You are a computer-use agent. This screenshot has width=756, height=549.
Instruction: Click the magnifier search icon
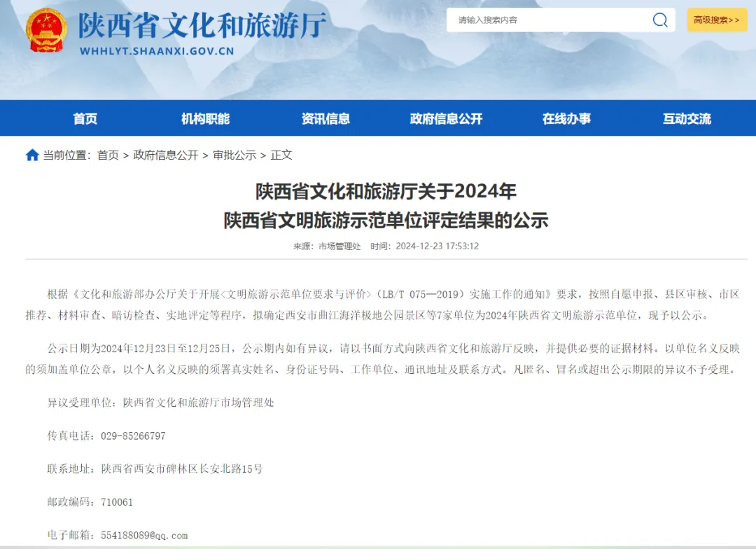pyautogui.click(x=660, y=20)
